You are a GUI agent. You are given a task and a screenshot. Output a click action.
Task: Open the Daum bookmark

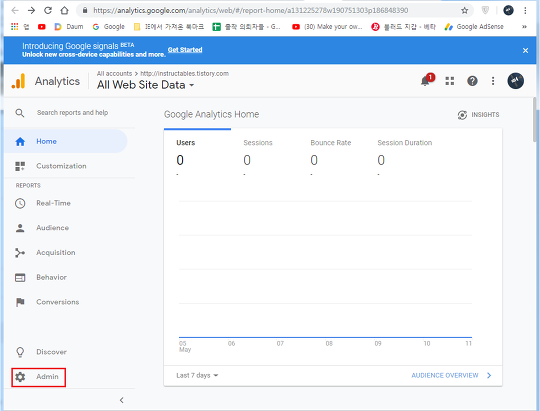[69, 27]
